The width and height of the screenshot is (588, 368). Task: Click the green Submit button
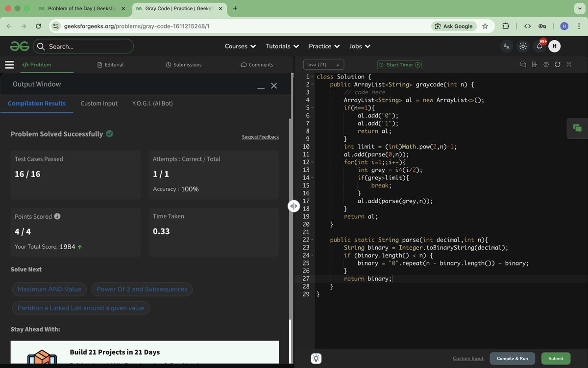tap(556, 359)
